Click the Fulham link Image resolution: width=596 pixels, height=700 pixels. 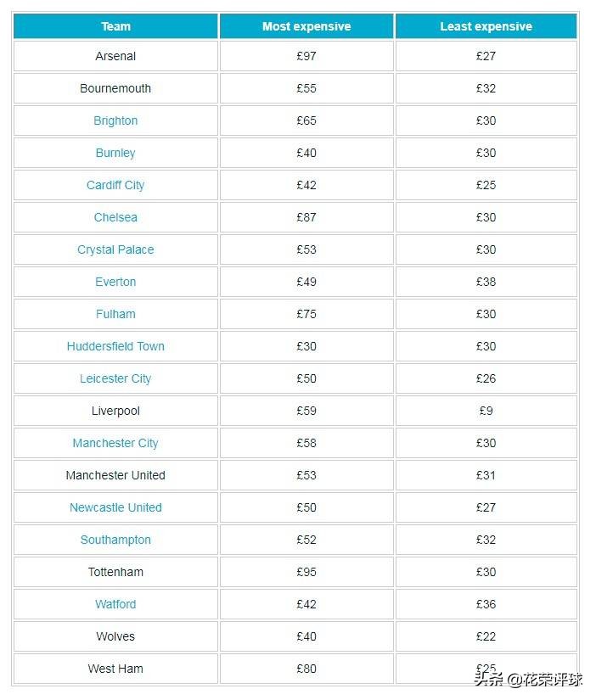click(115, 314)
